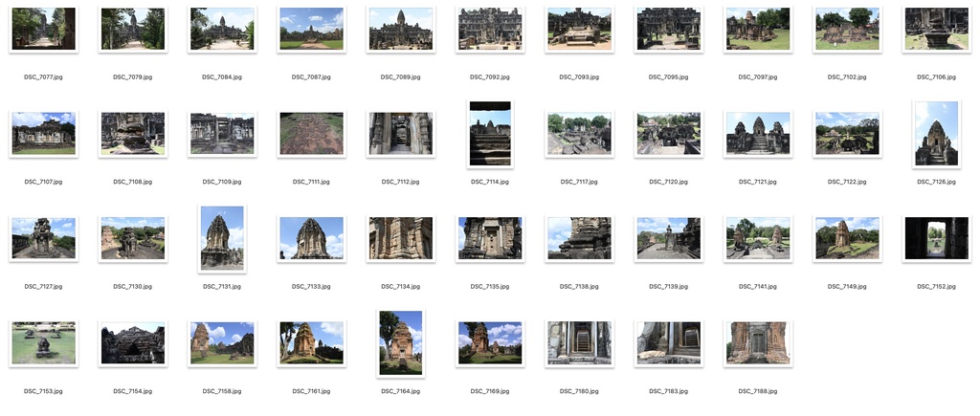Image resolution: width=980 pixels, height=416 pixels.
Task: Click the DSC_7087.jpg image thumbnail
Action: point(311,29)
